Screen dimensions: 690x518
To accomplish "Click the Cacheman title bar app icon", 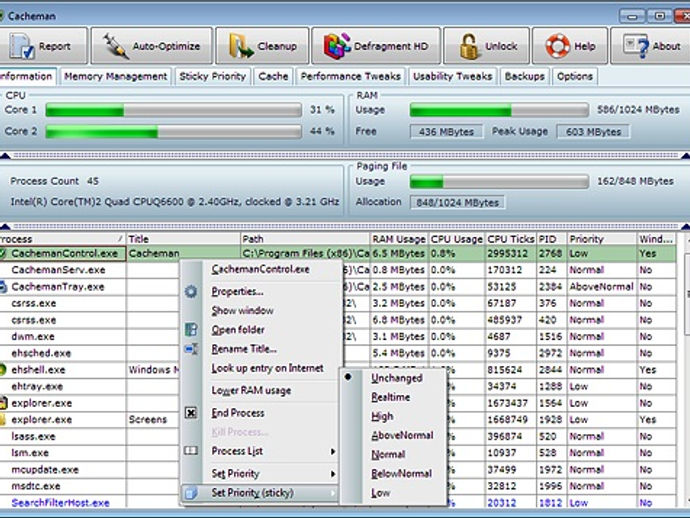I will (x=2, y=16).
